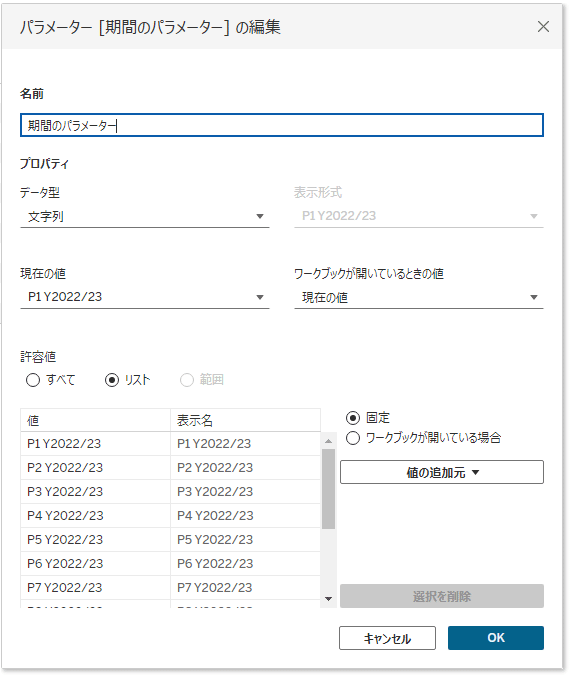Click P3 Y2022/23 in the 表示名 column
The image size is (571, 675).
click(x=245, y=492)
